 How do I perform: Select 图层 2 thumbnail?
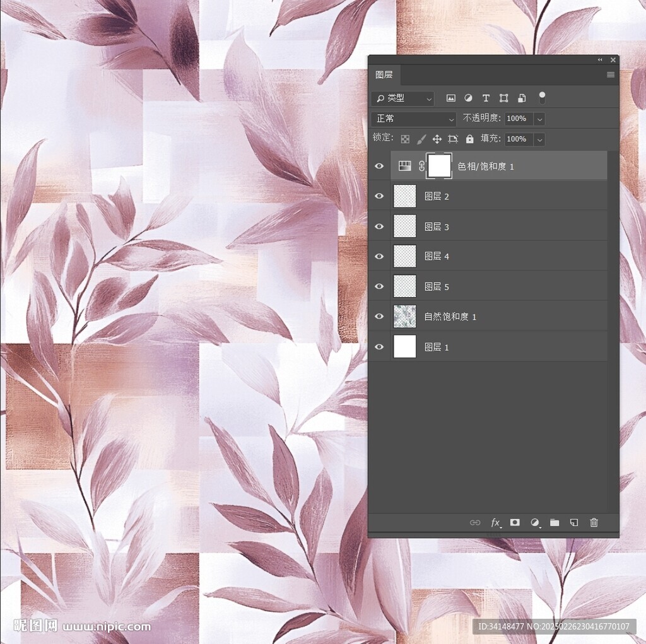pos(404,196)
